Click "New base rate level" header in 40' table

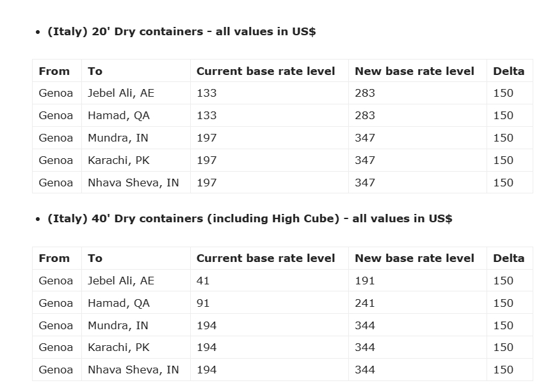point(414,258)
